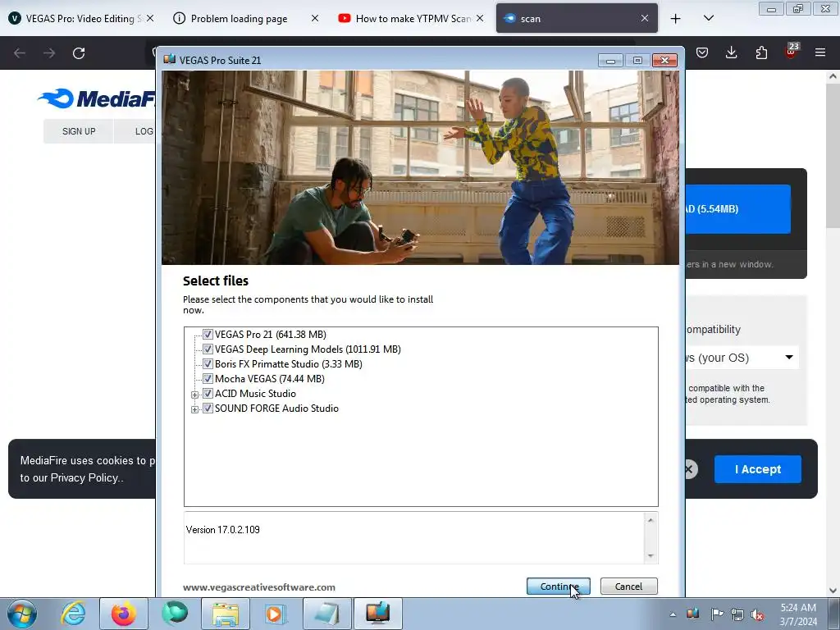Open Windows Explorer folder from taskbar
Viewport: 840px width, 630px height.
(x=226, y=614)
